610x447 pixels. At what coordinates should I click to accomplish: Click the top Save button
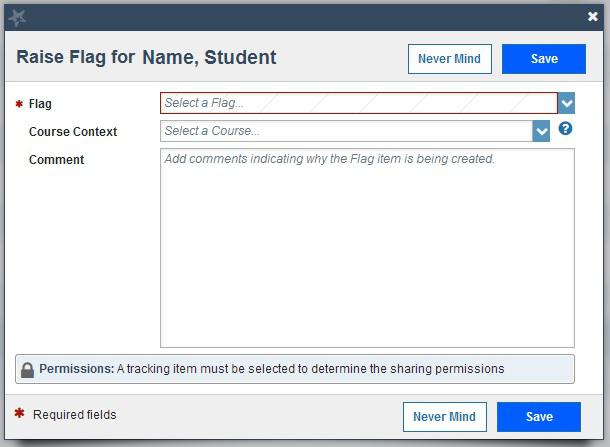(x=544, y=59)
